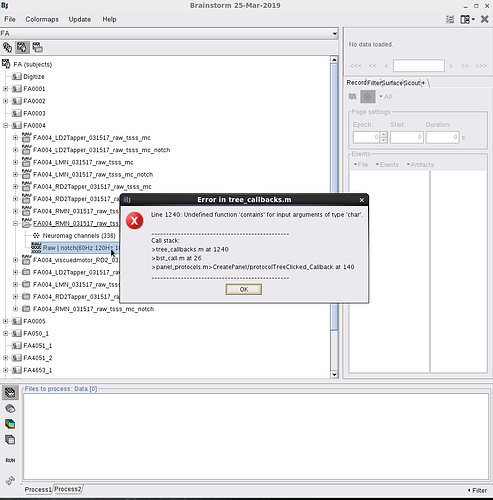The height and width of the screenshot is (500, 493).
Task: Select the anatomy view icon
Action: (x=7, y=47)
